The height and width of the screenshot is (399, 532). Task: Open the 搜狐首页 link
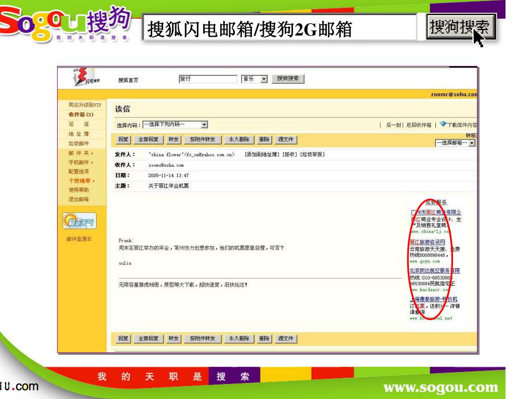click(128, 80)
